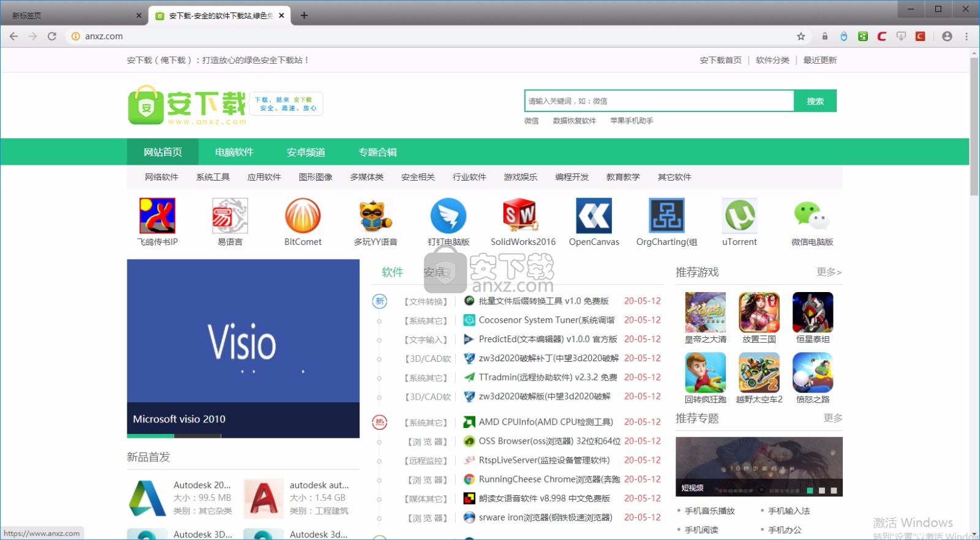This screenshot has height=540, width=980.
Task: Open the 编程开发 category
Action: pos(571,177)
